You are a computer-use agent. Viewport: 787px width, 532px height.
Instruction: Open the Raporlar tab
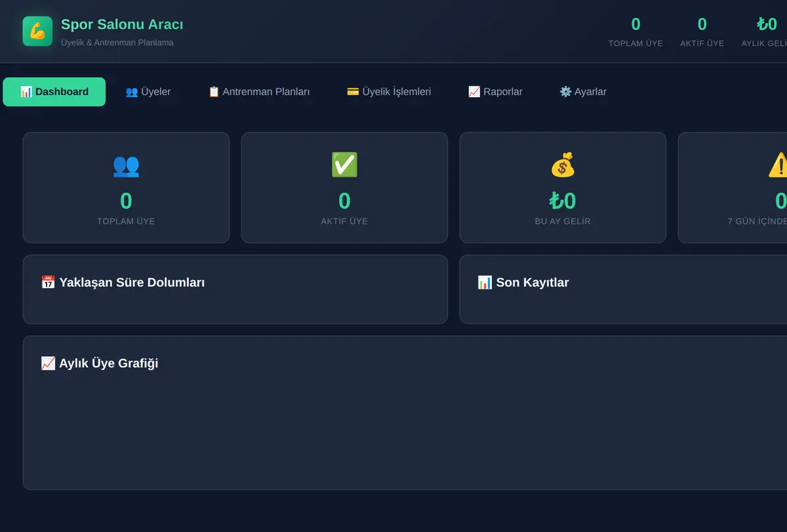click(495, 92)
